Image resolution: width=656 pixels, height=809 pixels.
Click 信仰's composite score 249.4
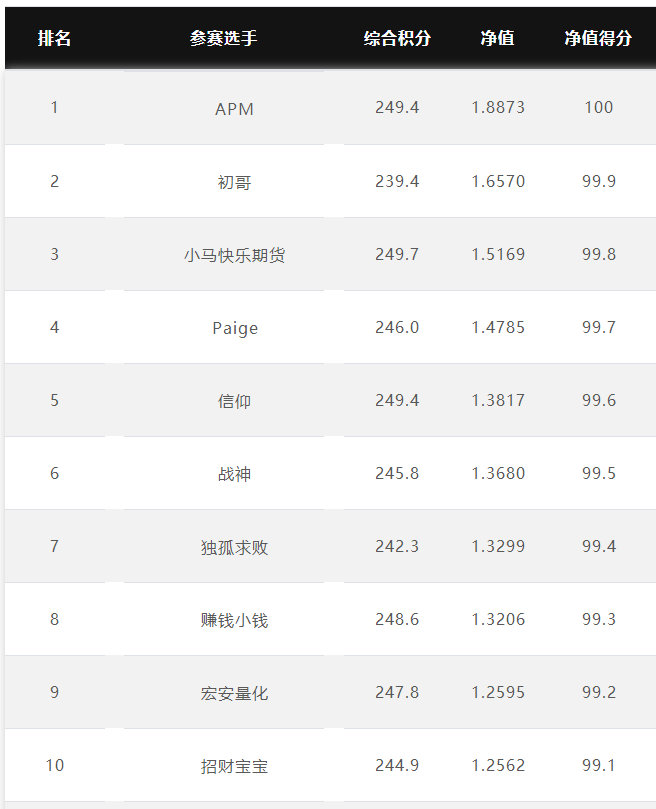[x=397, y=400]
